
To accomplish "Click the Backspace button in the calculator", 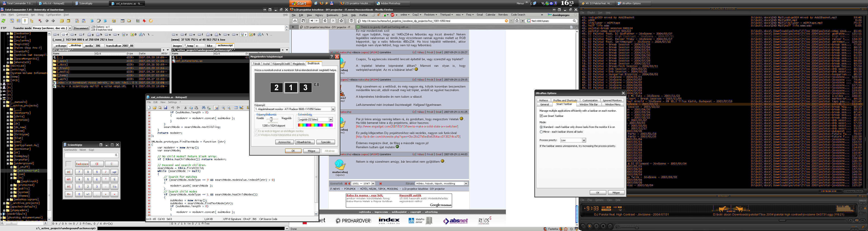I will click(x=82, y=164).
